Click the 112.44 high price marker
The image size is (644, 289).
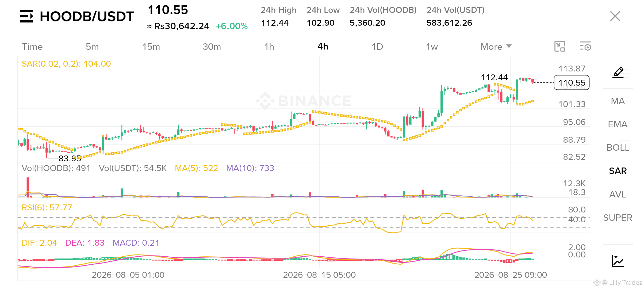(x=494, y=78)
